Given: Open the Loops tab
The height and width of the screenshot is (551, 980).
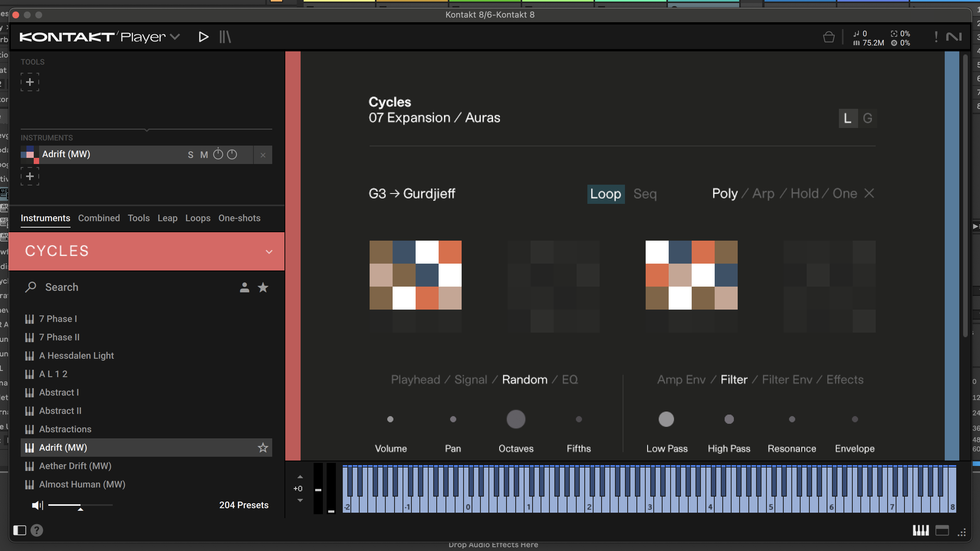Looking at the screenshot, I should pos(198,218).
